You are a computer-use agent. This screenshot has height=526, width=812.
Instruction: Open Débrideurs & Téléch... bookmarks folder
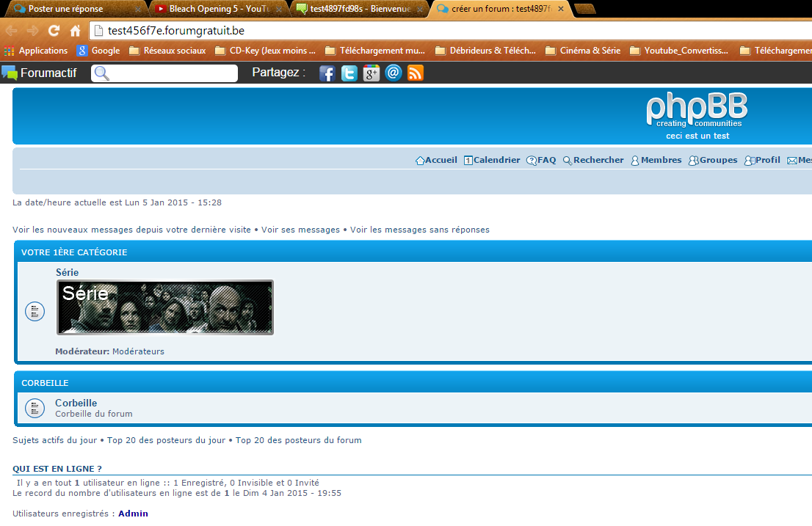pos(486,51)
